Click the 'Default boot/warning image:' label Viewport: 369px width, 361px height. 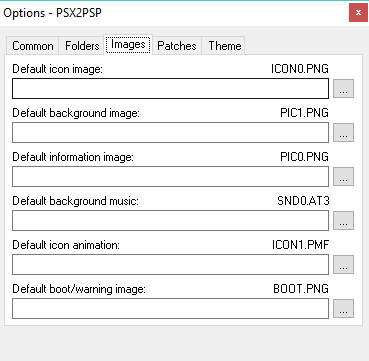tap(79, 289)
